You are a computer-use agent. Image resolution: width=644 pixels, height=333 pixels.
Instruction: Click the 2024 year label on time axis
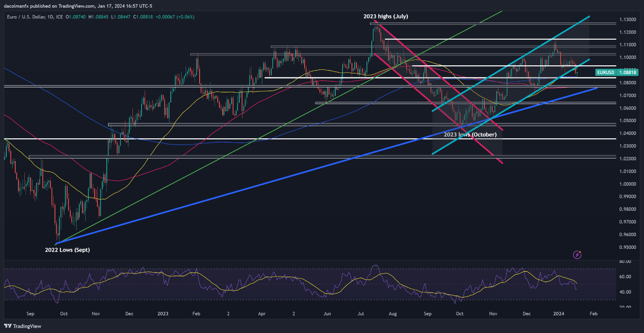click(x=558, y=313)
